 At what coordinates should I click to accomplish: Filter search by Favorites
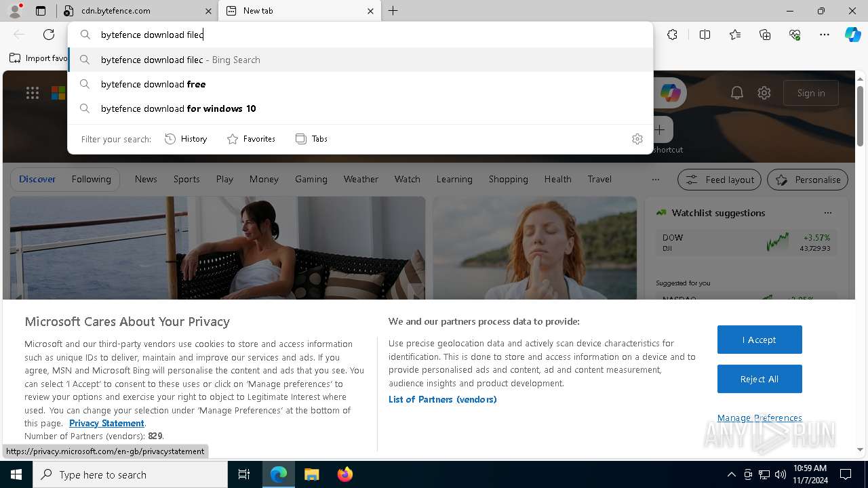[x=251, y=139]
